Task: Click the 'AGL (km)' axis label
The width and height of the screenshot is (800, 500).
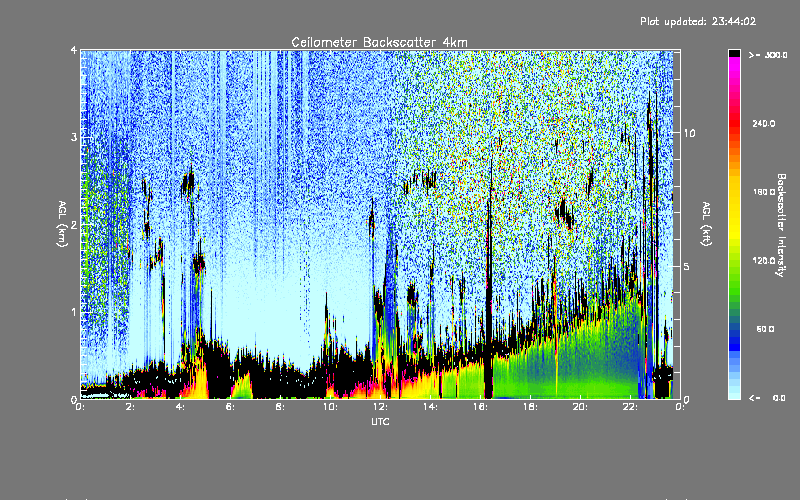Action: 62,224
